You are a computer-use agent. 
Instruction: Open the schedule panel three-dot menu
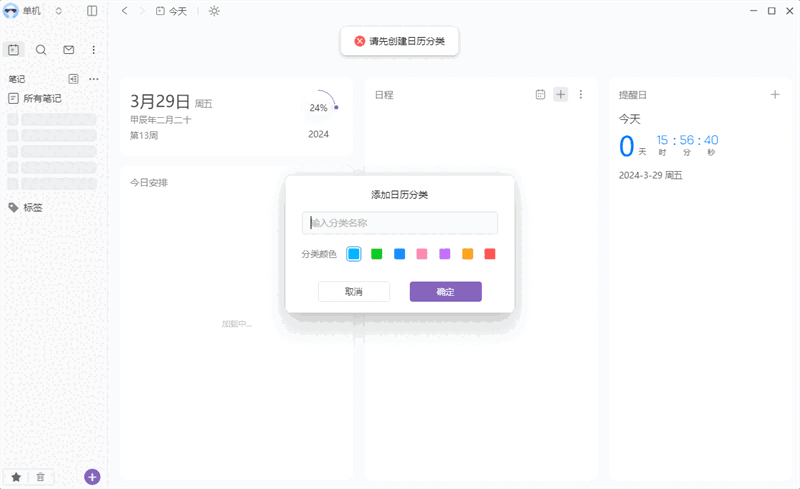click(580, 94)
